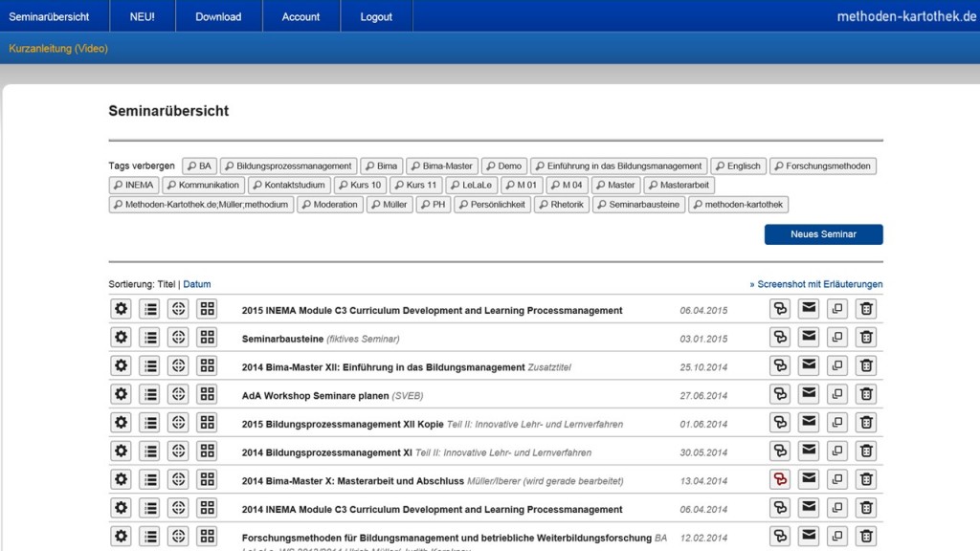Filter by the 'Bima-Master' tag

pyautogui.click(x=441, y=165)
